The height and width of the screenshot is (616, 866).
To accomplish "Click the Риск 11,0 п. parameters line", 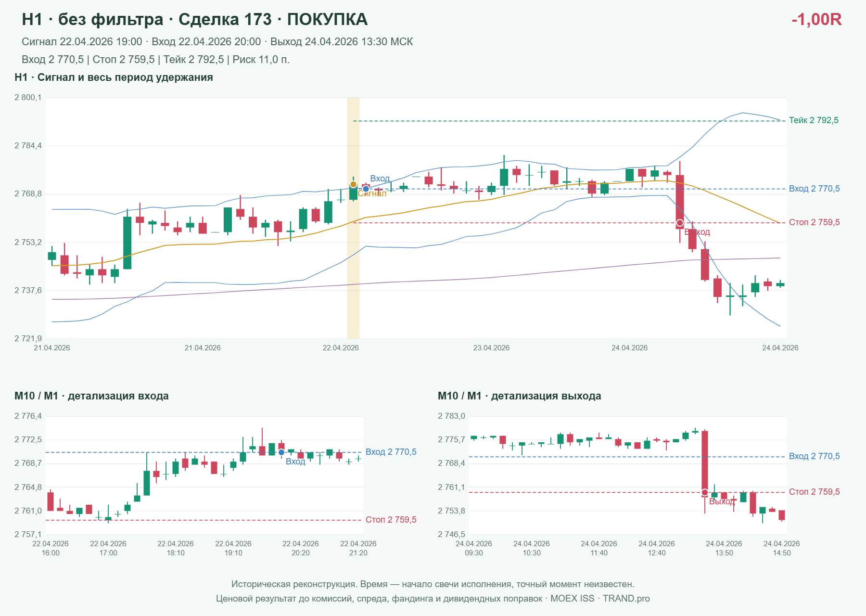I will 155,60.
